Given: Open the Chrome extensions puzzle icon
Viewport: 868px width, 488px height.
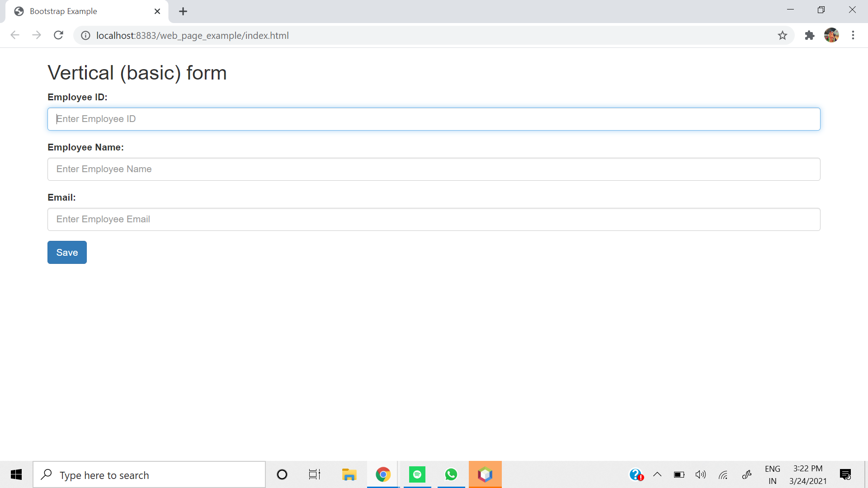Looking at the screenshot, I should [810, 35].
